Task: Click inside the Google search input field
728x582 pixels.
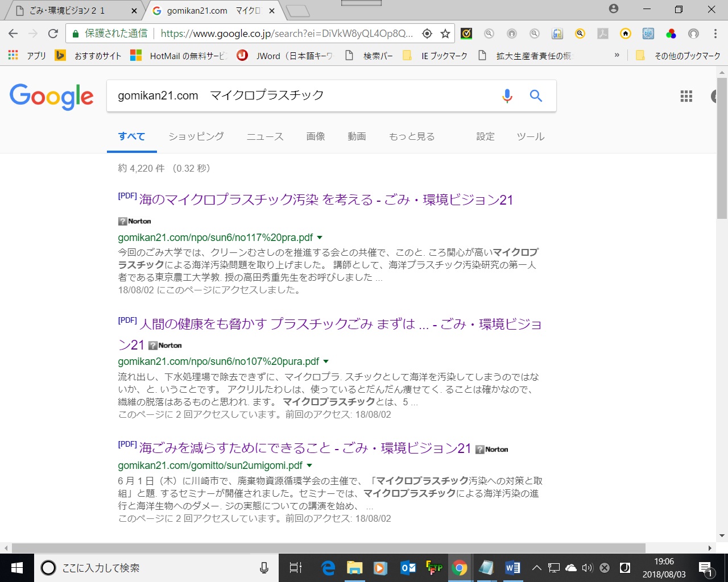Action: (x=313, y=96)
